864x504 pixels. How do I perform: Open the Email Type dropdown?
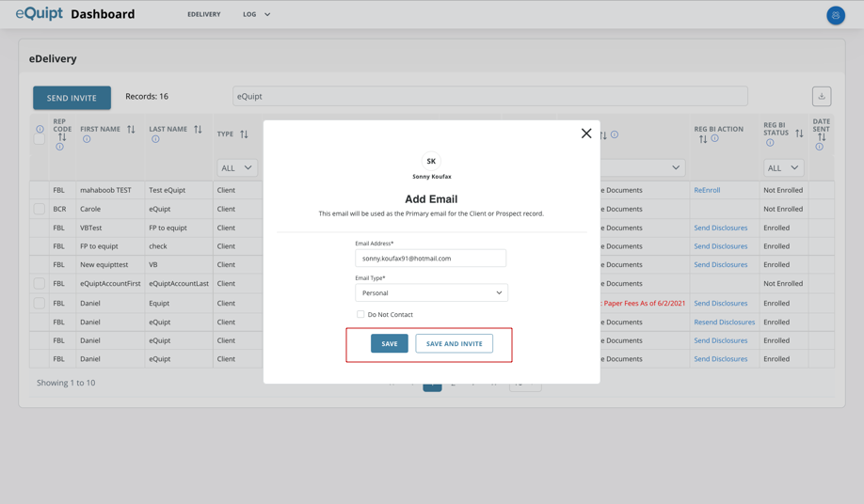tap(431, 292)
